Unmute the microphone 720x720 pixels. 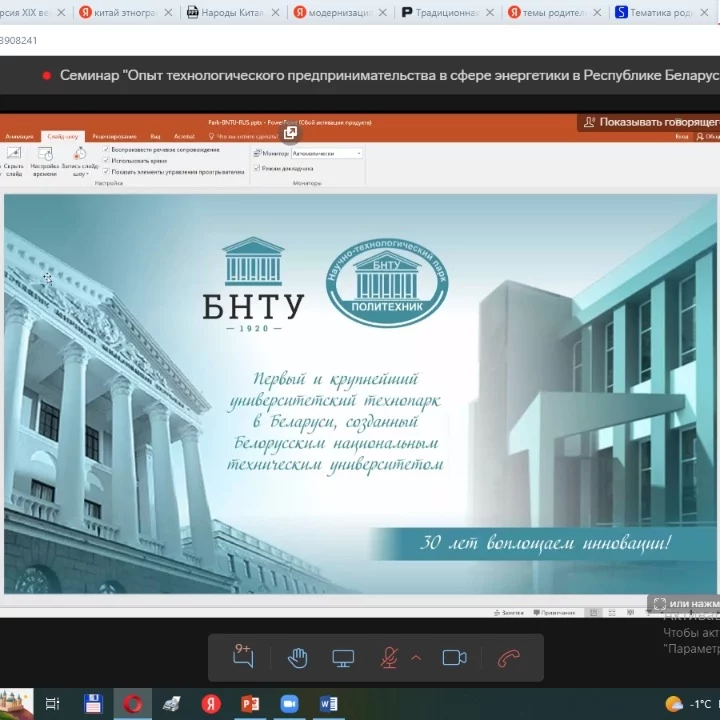point(389,657)
